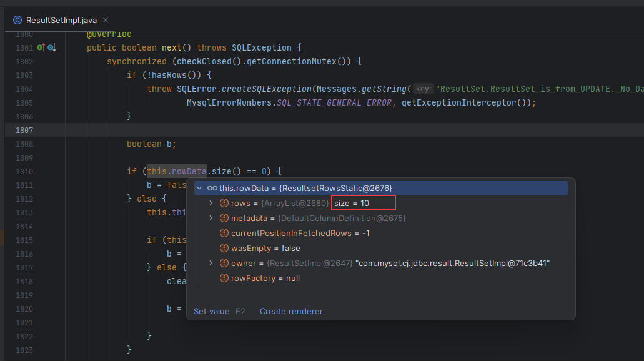This screenshot has height=361, width=644.
Task: Click the 'boolean b;' declaration on line 1808
Action: coord(152,144)
